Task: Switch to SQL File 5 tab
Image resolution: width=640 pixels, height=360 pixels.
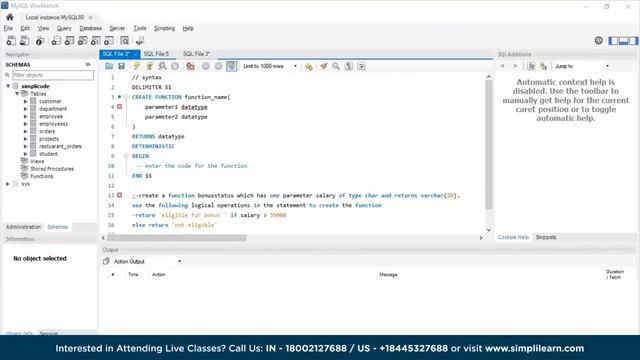Action: point(156,54)
